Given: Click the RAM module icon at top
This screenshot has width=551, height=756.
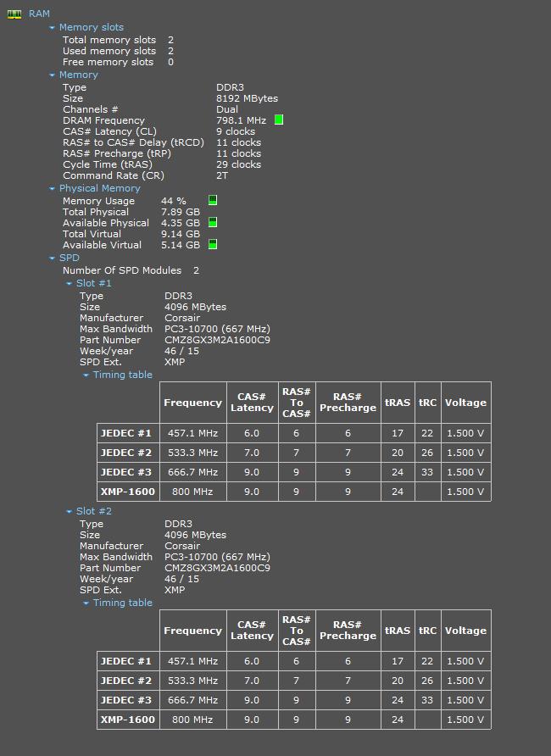Looking at the screenshot, I should [14, 14].
